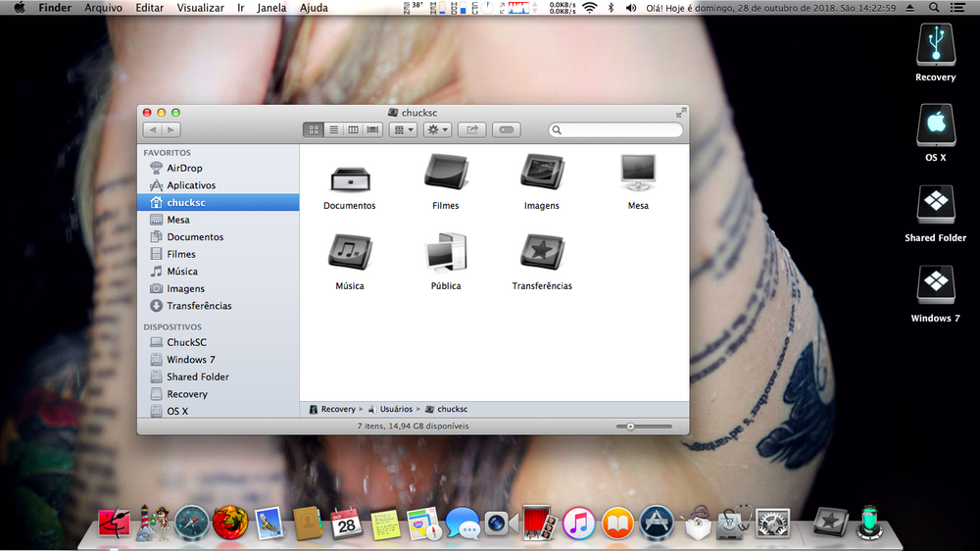This screenshot has height=551, width=980.
Task: Click Usuários in the path bar
Action: pos(395,409)
